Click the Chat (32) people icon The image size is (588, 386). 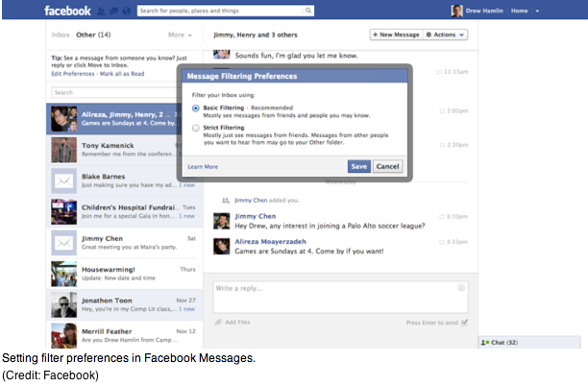(x=485, y=342)
